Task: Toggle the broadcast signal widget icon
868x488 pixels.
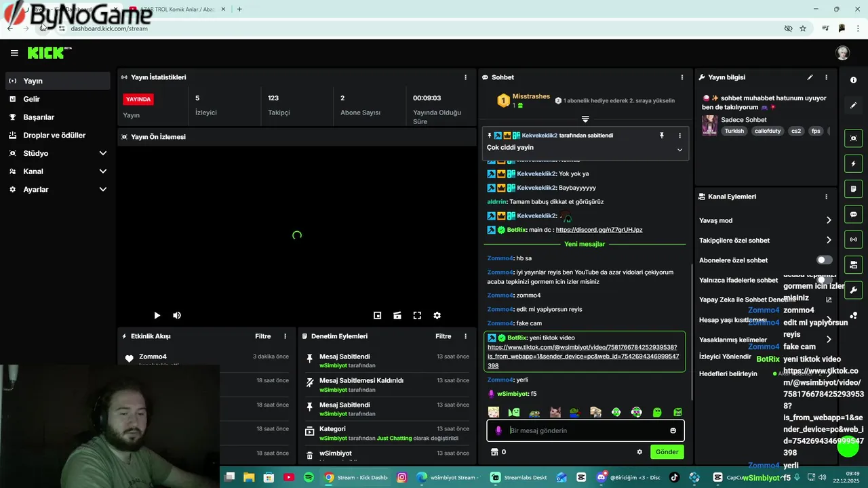Action: pos(853,239)
